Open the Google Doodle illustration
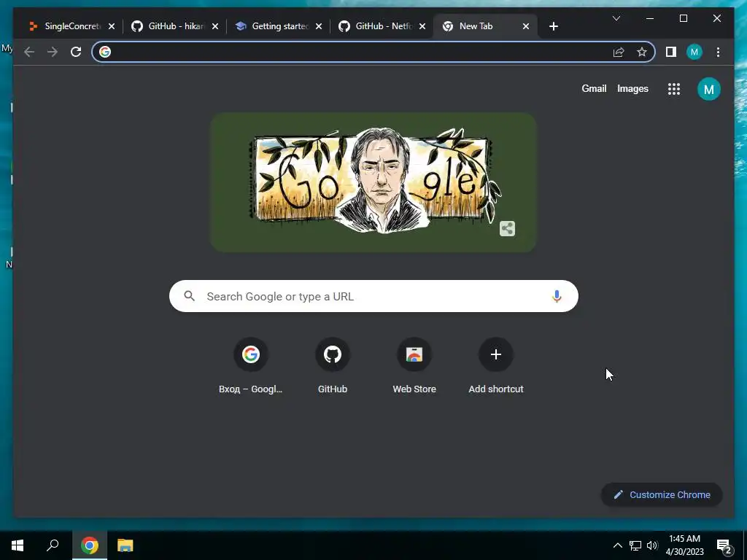 [x=373, y=182]
